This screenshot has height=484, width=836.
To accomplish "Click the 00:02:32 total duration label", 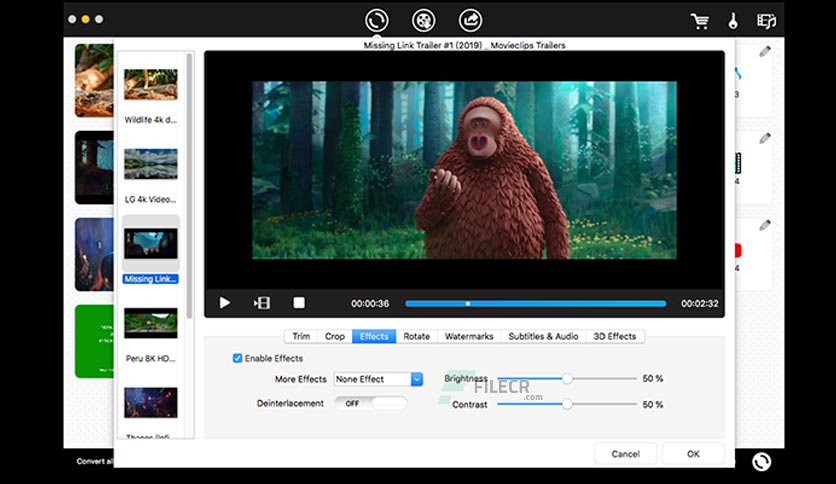I will click(x=700, y=303).
